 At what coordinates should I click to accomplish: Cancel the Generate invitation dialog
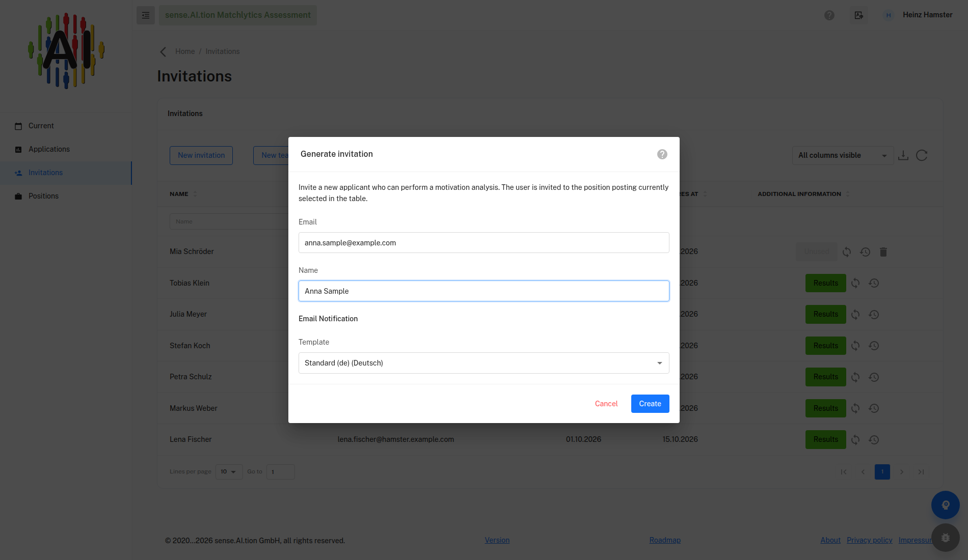pos(606,404)
